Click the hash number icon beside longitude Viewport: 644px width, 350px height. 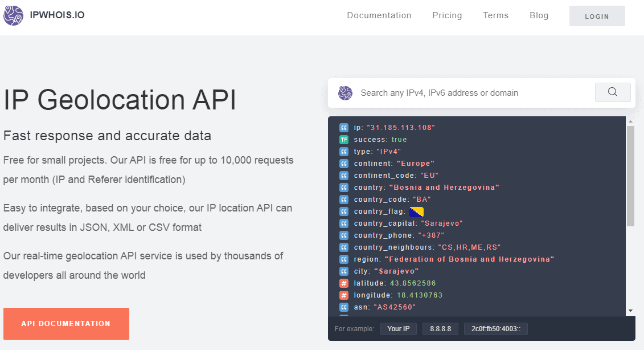tap(344, 295)
